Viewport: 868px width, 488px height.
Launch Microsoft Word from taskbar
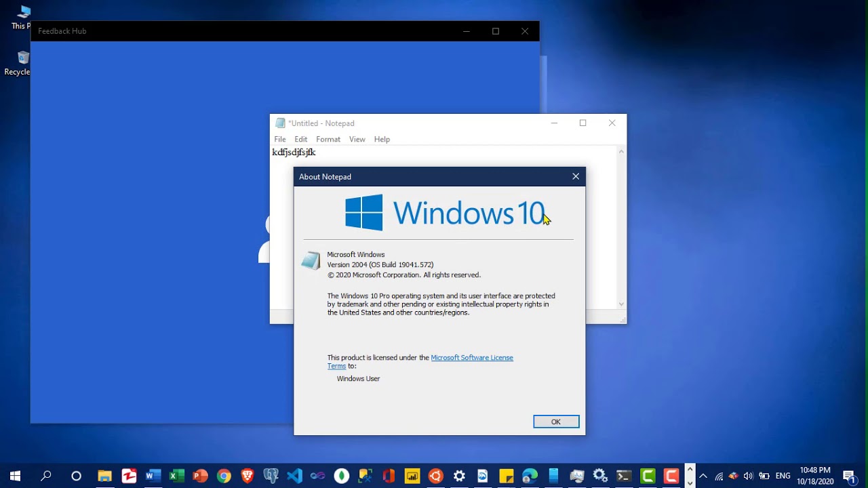153,476
